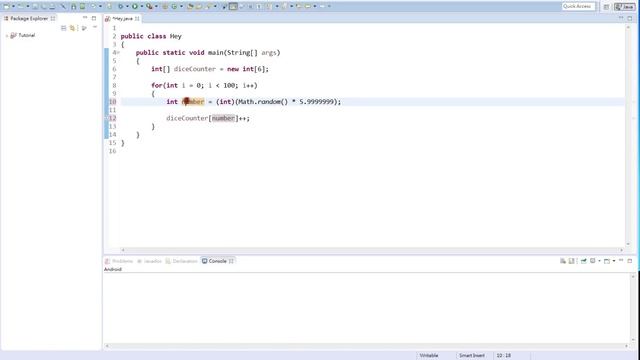640x360 pixels.
Task: Minimize the editor area
Action: pyautogui.click(x=621, y=18)
